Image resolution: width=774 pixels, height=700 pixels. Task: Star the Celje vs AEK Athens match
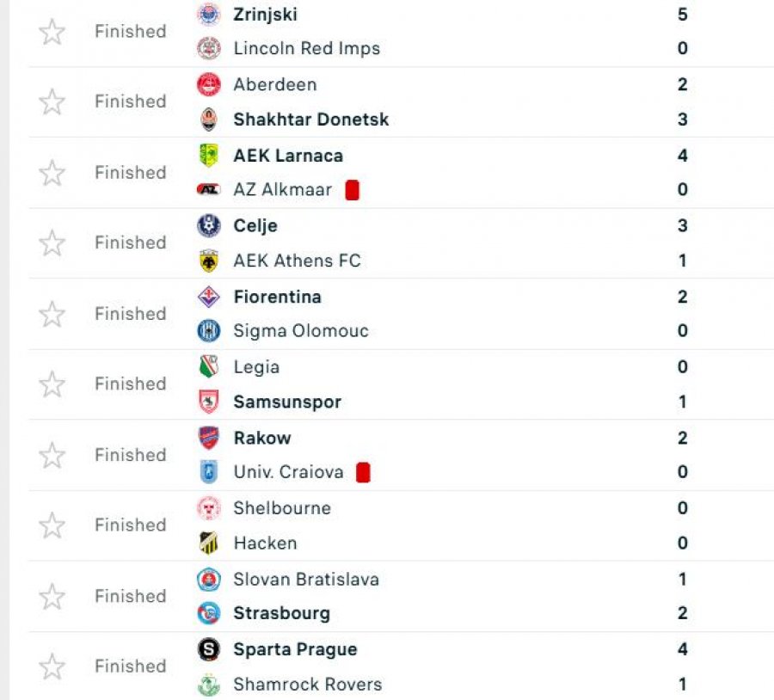click(x=52, y=243)
